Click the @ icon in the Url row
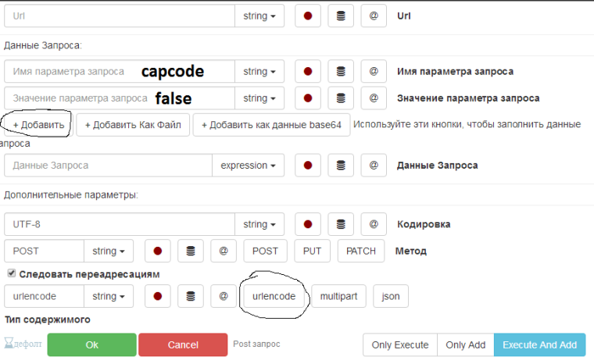594x364 pixels. click(x=374, y=16)
